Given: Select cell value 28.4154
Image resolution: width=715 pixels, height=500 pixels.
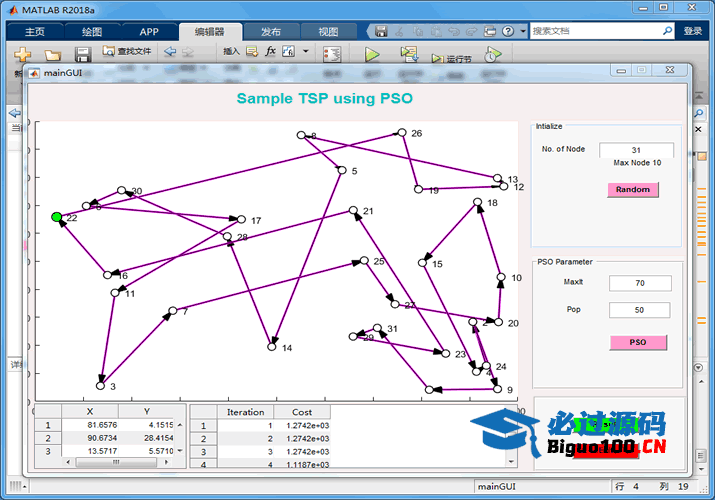Looking at the screenshot, I should pos(147,438).
